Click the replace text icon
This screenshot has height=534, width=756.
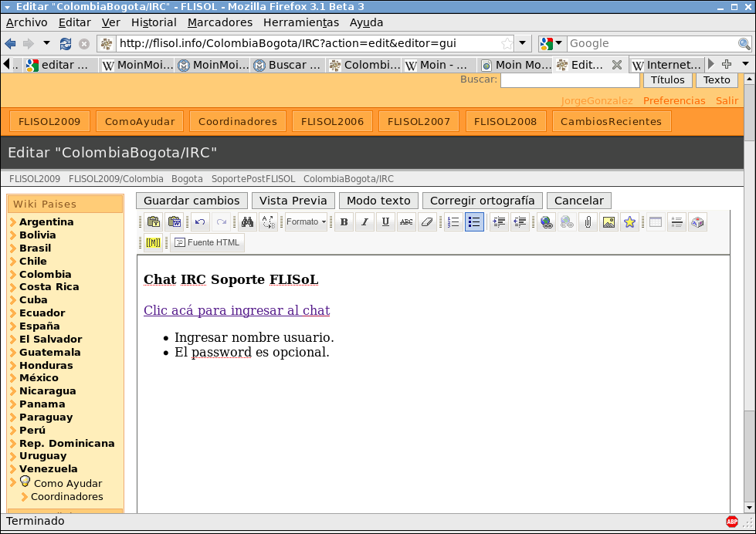(268, 222)
